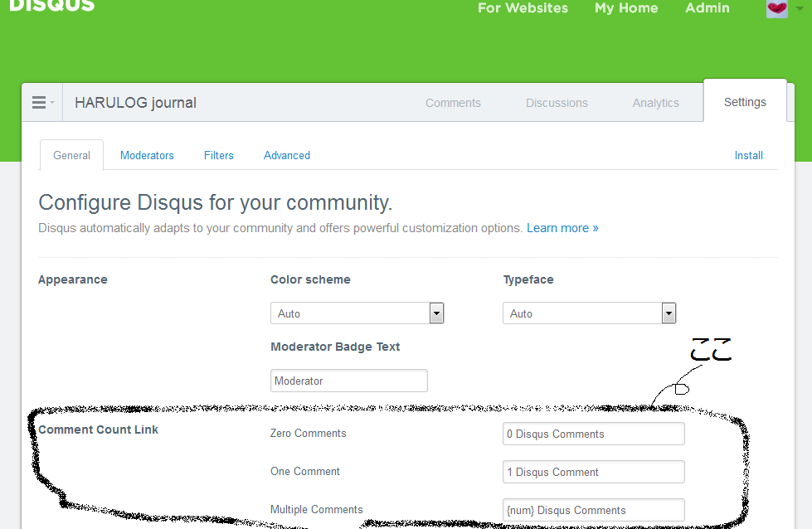Open the Moderators sub-tab
812x529 pixels.
(x=147, y=155)
